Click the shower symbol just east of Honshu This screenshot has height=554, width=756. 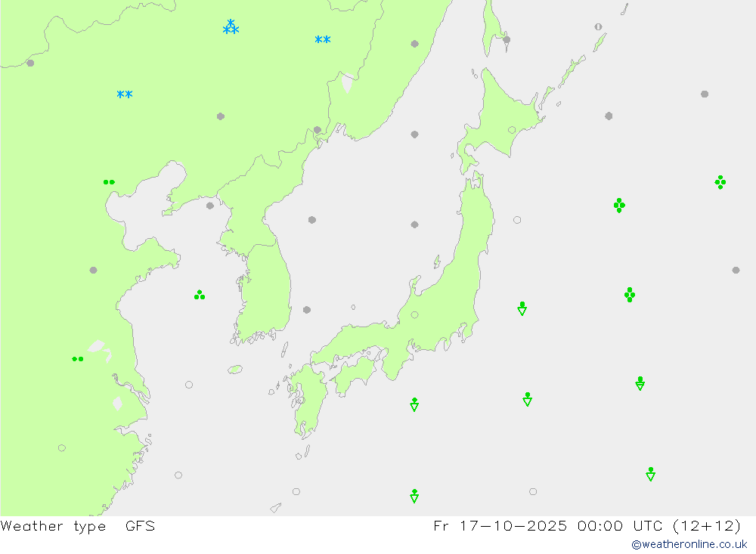(x=522, y=308)
